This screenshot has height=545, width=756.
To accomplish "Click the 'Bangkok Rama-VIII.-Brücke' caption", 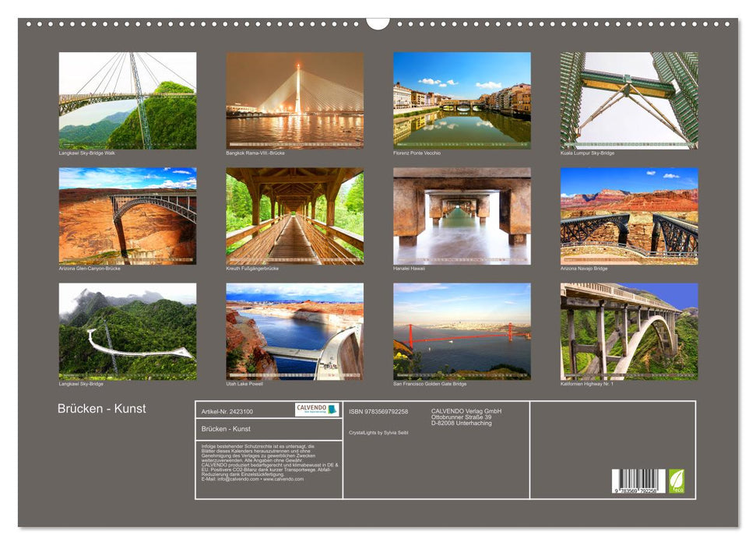I will click(255, 153).
